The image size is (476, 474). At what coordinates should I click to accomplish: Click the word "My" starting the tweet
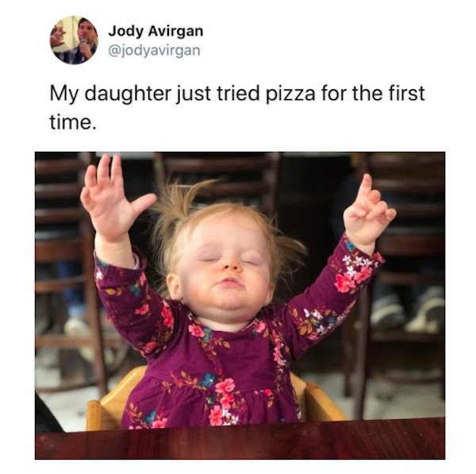click(x=63, y=94)
